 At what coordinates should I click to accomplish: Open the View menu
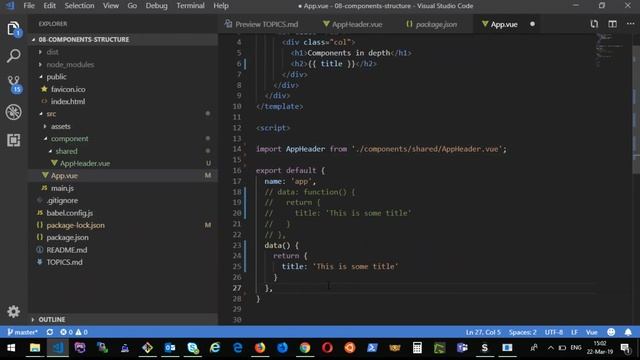[x=111, y=6]
